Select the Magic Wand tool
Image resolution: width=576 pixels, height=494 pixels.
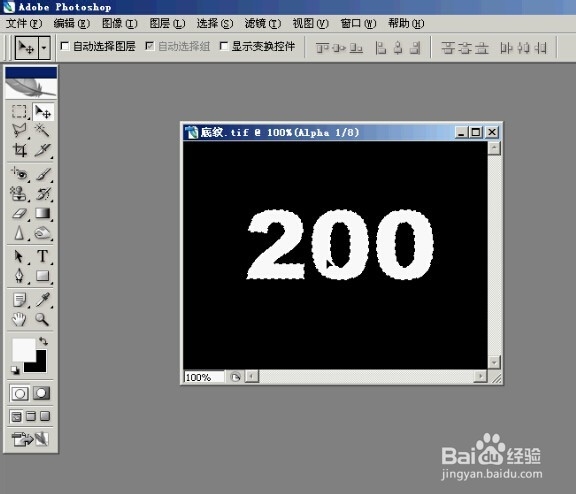coord(43,130)
